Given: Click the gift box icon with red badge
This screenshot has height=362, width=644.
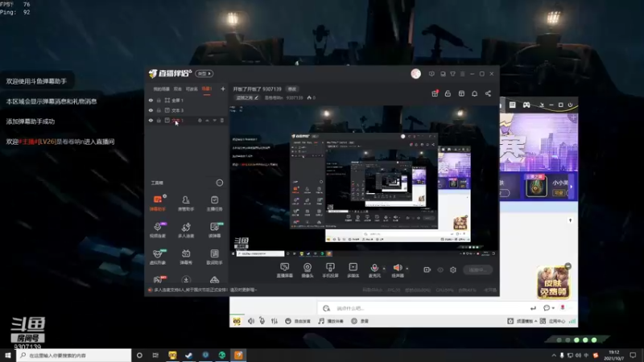Looking at the screenshot, I should 435,93.
